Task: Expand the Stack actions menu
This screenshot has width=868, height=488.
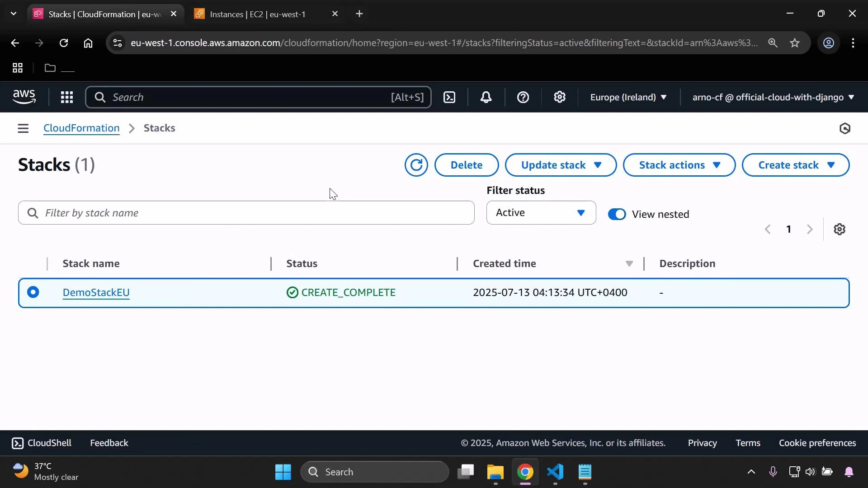Action: pyautogui.click(x=679, y=165)
